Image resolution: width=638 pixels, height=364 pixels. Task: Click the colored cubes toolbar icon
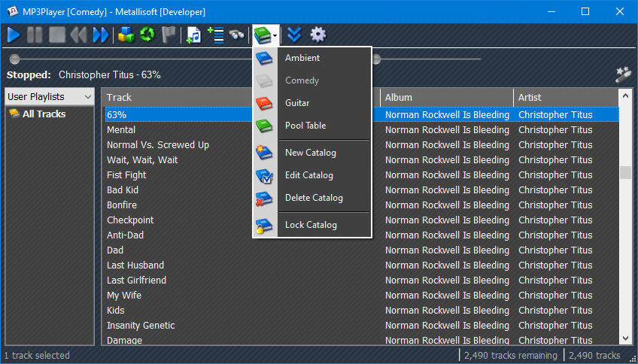point(126,35)
